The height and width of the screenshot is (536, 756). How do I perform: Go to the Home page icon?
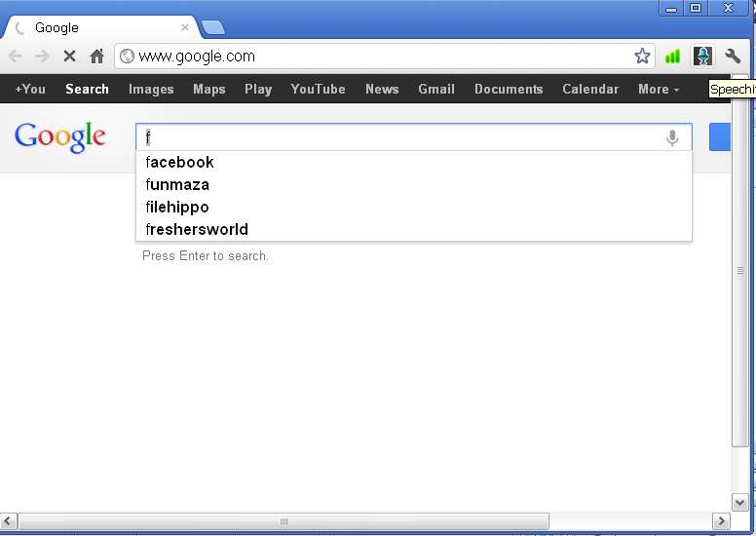96,57
